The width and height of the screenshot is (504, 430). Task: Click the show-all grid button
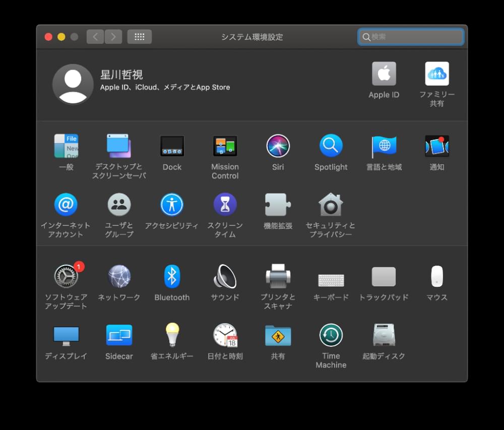(x=140, y=37)
